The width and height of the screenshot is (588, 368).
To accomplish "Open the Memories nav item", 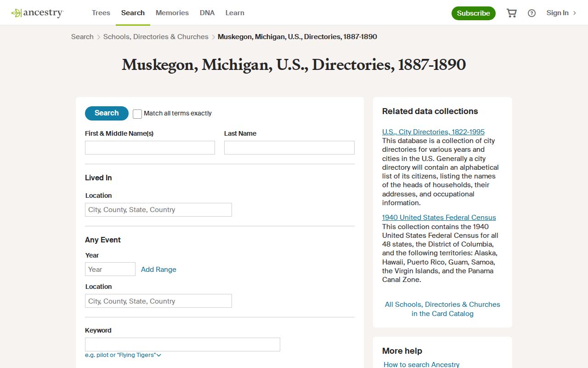I will (x=172, y=13).
